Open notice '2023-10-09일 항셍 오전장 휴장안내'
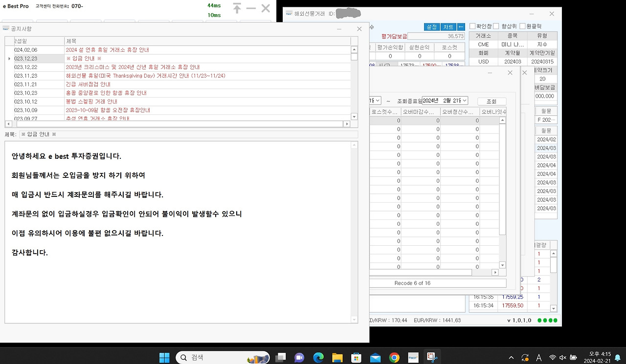This screenshot has height=364, width=626. (x=108, y=110)
